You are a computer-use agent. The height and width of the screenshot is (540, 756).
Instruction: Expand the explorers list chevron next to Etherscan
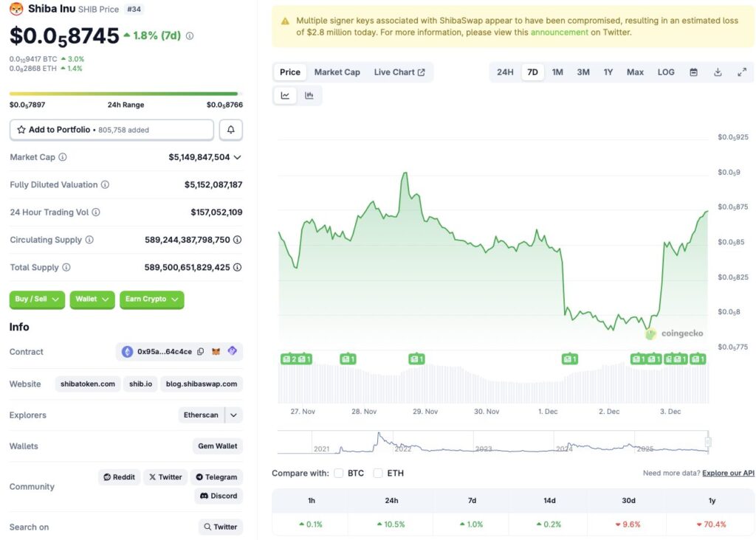point(233,415)
